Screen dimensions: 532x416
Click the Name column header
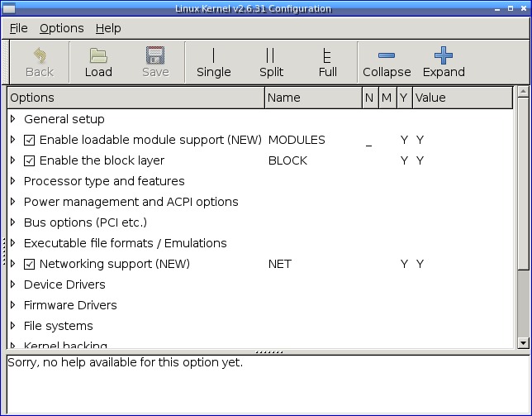312,98
